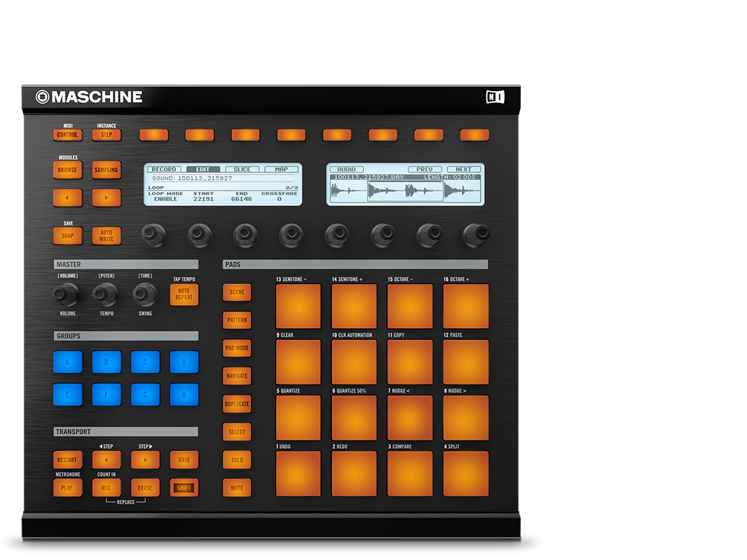The height and width of the screenshot is (560, 747).
Task: Click the Tempo knob in Master
Action: (x=106, y=294)
